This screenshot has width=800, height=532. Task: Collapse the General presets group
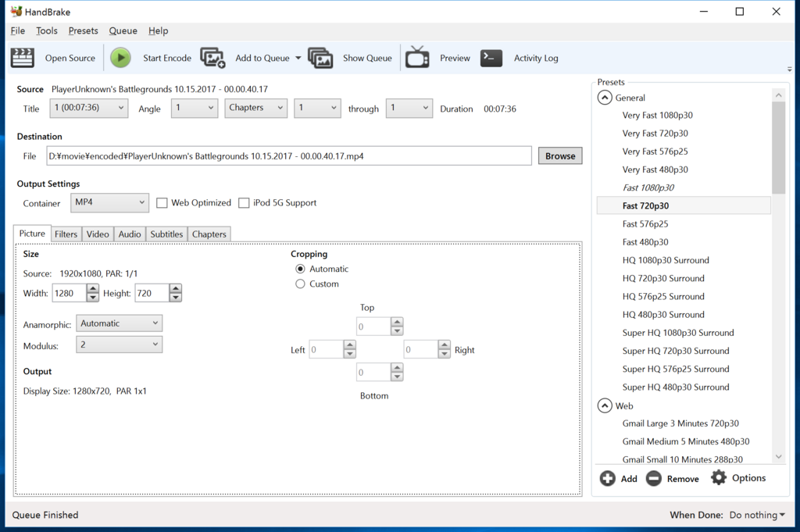point(605,98)
